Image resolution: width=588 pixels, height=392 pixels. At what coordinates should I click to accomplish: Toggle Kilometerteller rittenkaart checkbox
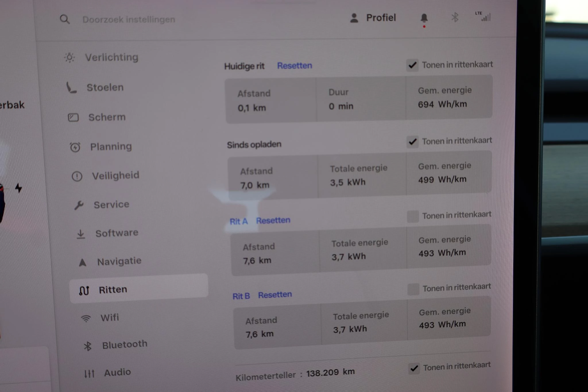(x=414, y=368)
